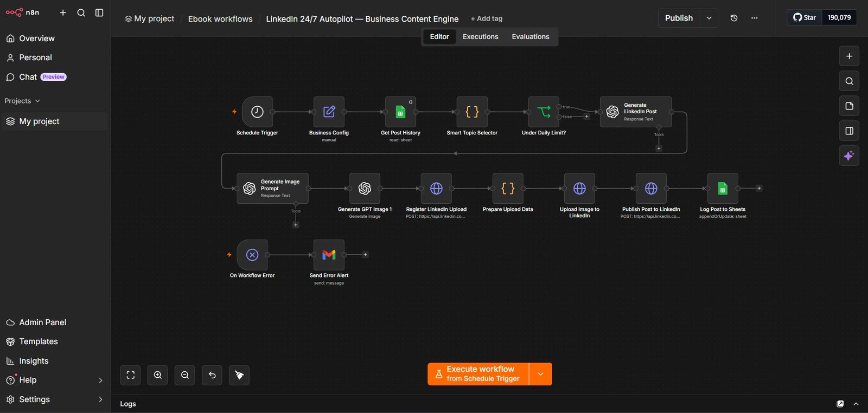Screen dimensions: 868x413
Task: Expand the Help submenu
Action: pos(100,380)
